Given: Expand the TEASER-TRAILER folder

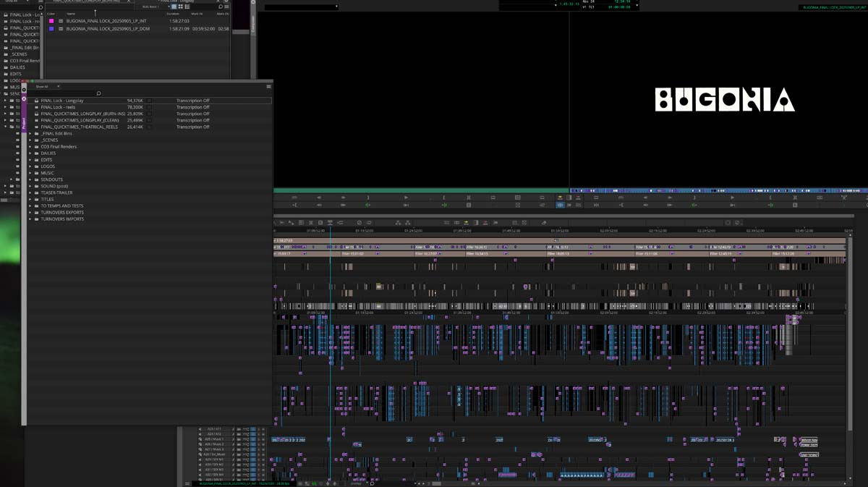Looking at the screenshot, I should pyautogui.click(x=30, y=192).
